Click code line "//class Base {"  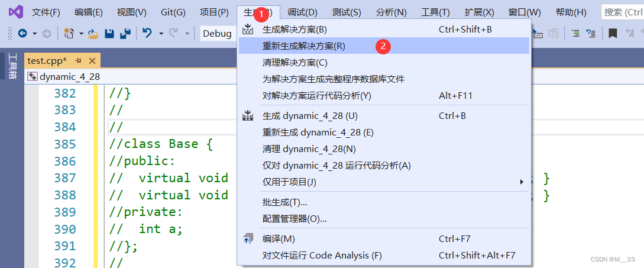click(x=161, y=144)
